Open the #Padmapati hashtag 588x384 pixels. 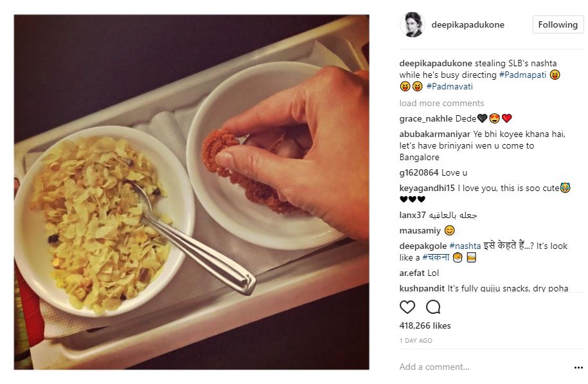tap(522, 75)
